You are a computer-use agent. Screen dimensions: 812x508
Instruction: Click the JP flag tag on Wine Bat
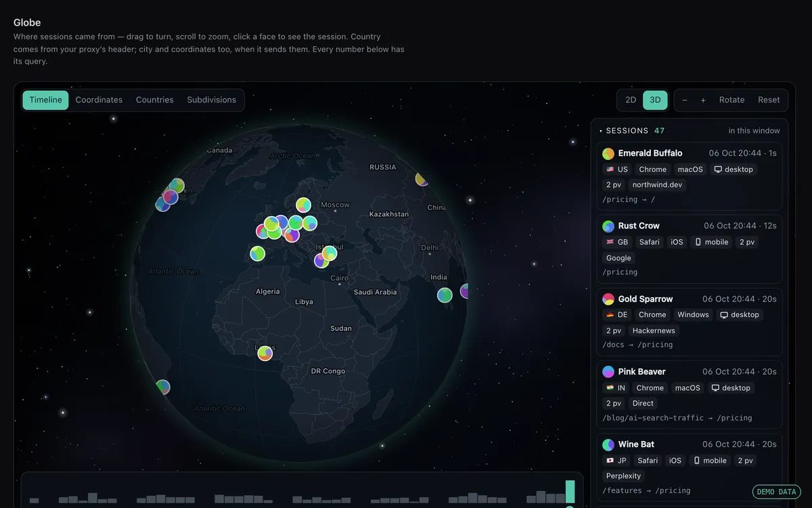(616, 460)
